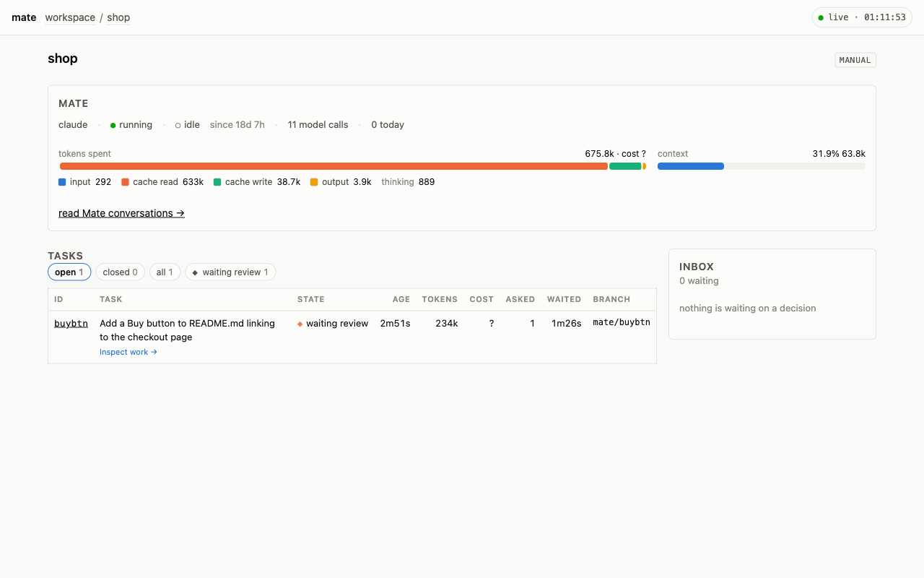
Task: Click the 'since 18d 7h' text
Action: tap(237, 125)
